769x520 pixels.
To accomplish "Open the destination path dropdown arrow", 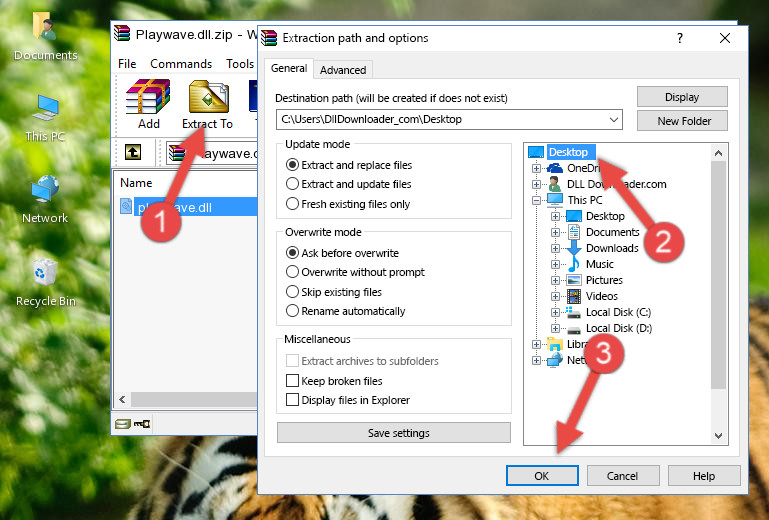I will click(x=614, y=120).
